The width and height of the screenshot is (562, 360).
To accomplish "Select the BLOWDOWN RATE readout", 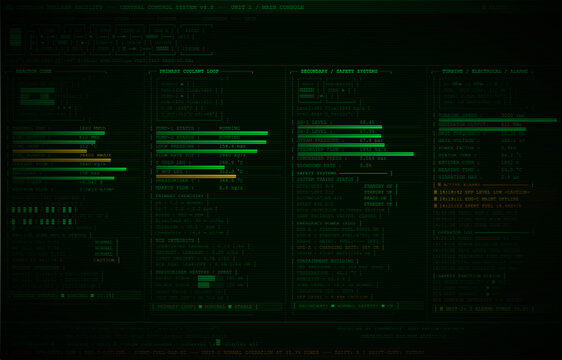I will (334, 166).
